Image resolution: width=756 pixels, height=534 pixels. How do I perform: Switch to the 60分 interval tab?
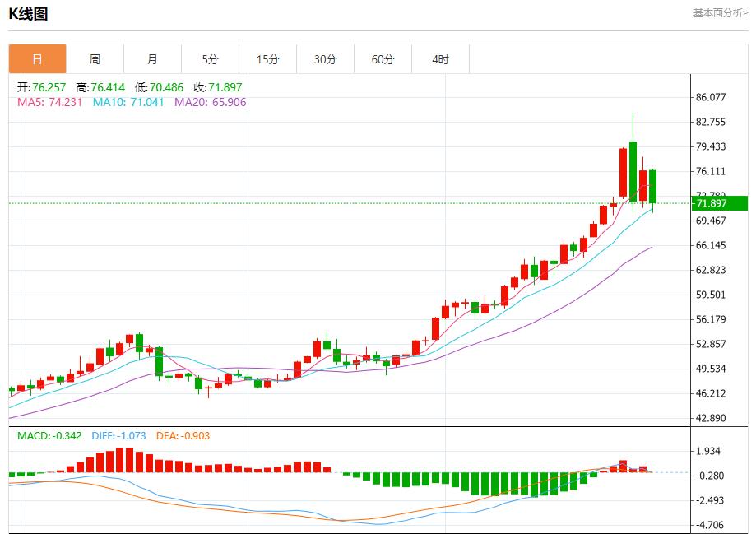[383, 59]
